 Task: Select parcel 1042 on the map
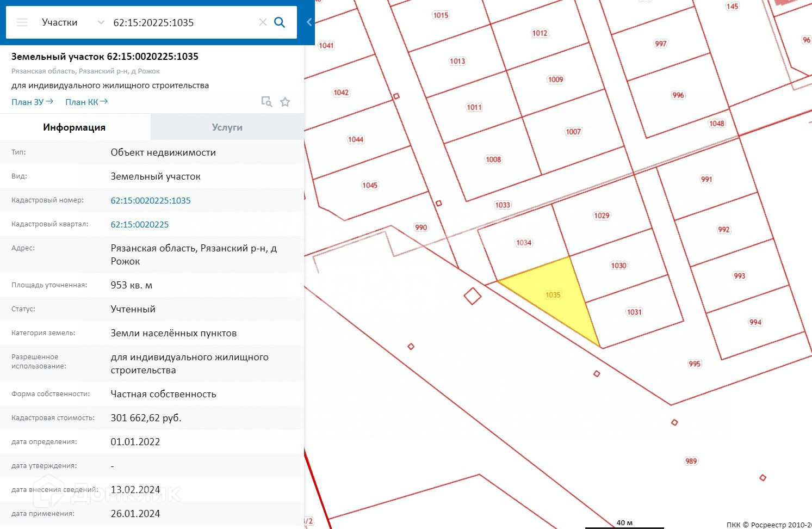point(341,93)
